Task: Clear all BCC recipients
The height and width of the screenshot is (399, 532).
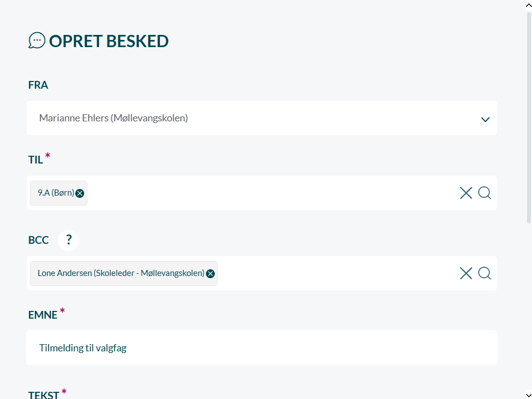Action: coord(466,273)
